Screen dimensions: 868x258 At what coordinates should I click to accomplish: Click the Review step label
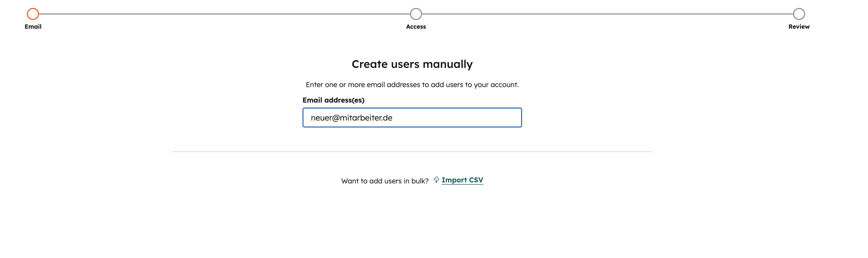click(x=799, y=26)
